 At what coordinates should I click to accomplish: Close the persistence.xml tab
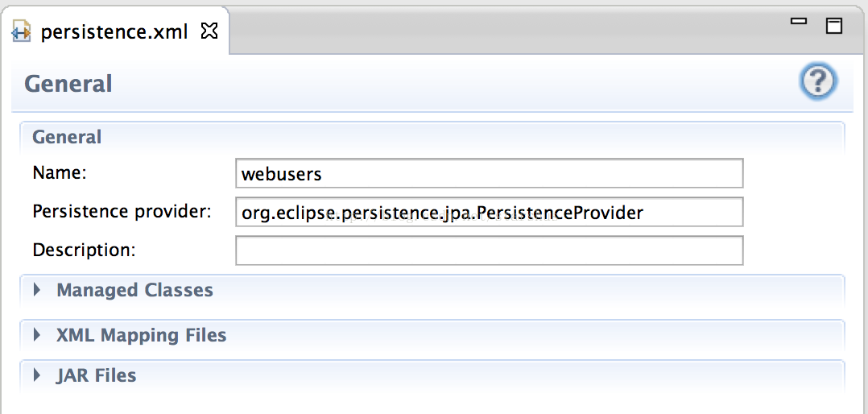click(209, 31)
